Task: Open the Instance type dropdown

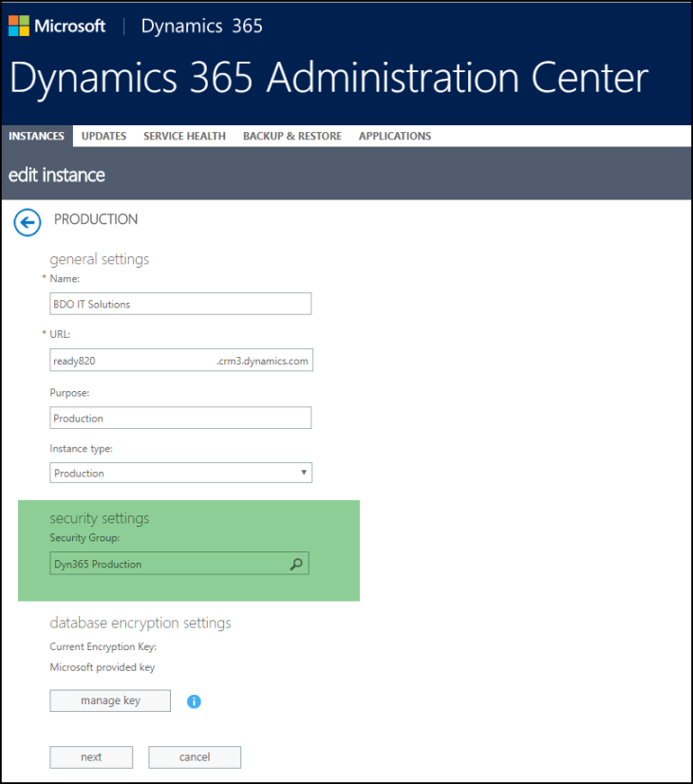Action: point(180,473)
